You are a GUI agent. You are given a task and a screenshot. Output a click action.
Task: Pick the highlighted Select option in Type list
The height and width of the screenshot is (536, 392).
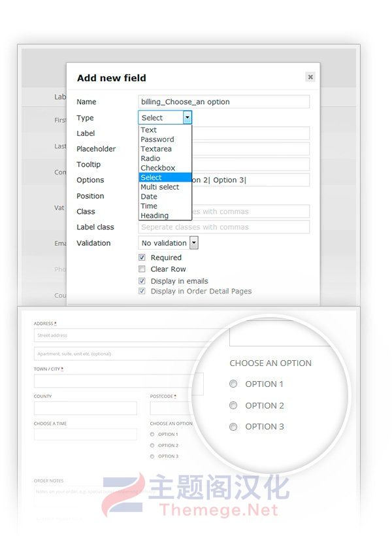coord(165,177)
